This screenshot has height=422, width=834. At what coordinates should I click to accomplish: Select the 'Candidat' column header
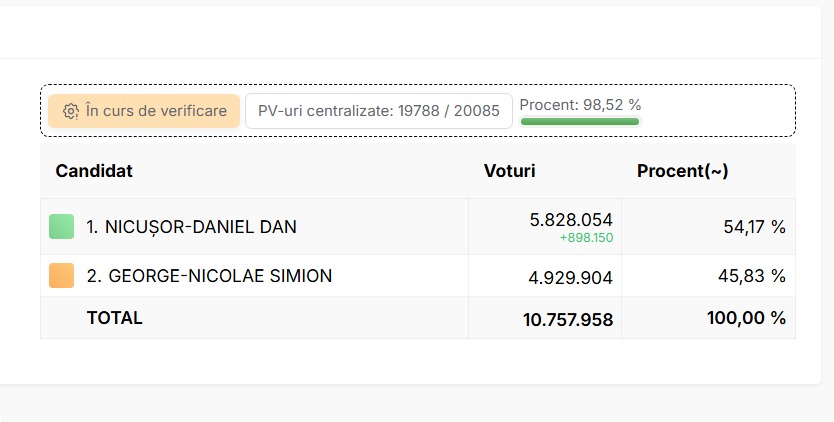pos(94,171)
